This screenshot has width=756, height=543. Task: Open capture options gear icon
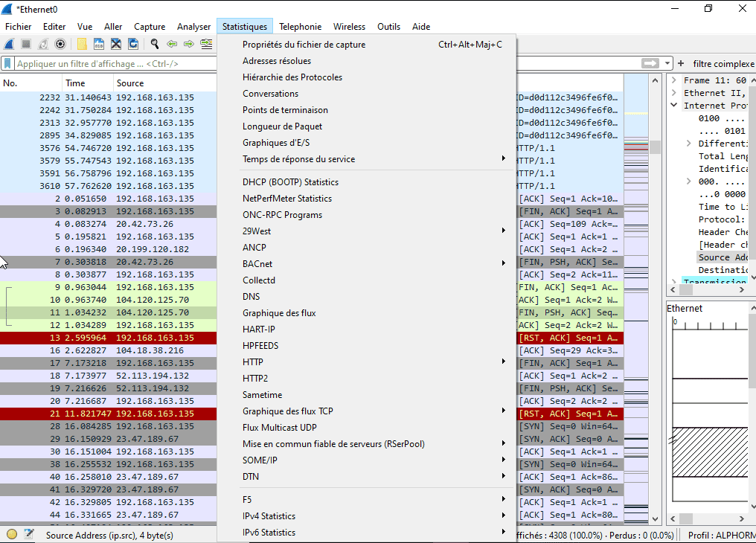60,45
